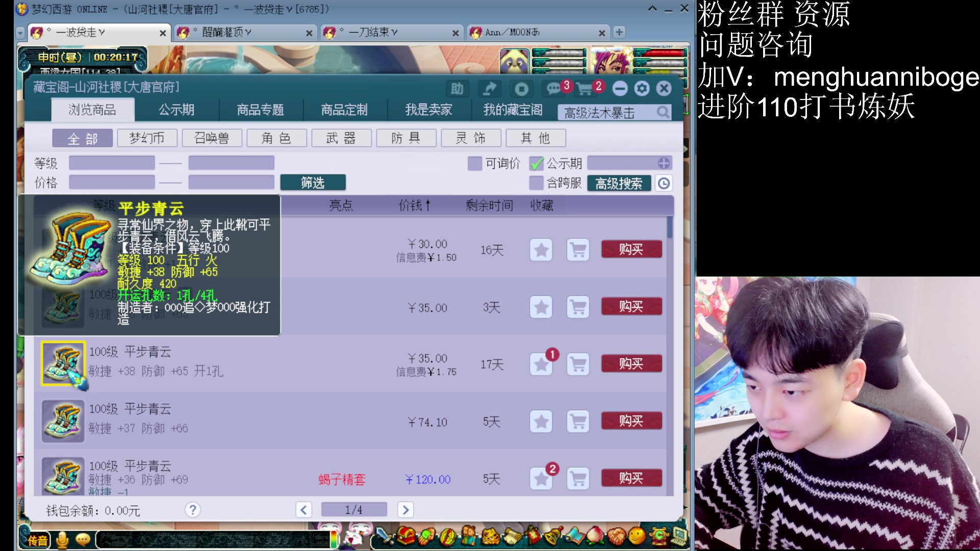Screen dimensions: 980x551
Task: Favorite the 3天 ¥35.00 item with its star
Action: (541, 307)
